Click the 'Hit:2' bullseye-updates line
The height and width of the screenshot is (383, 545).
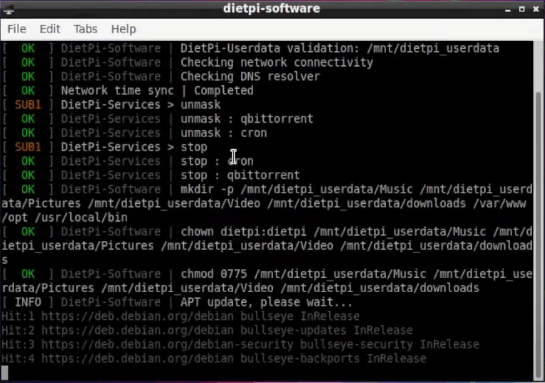coord(207,331)
